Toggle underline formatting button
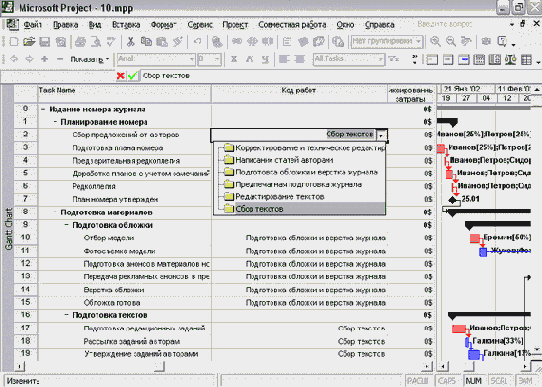This screenshot has height=387, width=542. (x=265, y=59)
